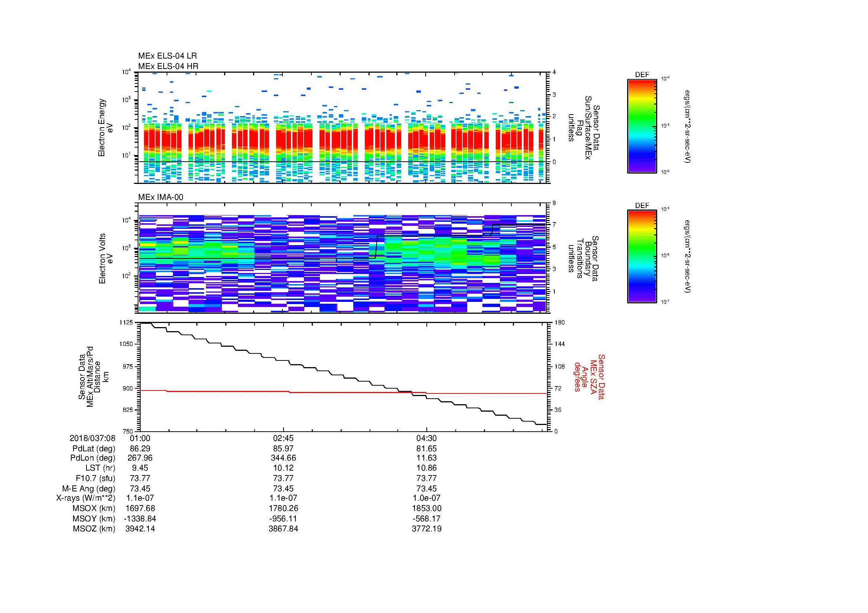Click the 'F10.7 (sfu)' row label
The image size is (868, 613).
[95, 478]
